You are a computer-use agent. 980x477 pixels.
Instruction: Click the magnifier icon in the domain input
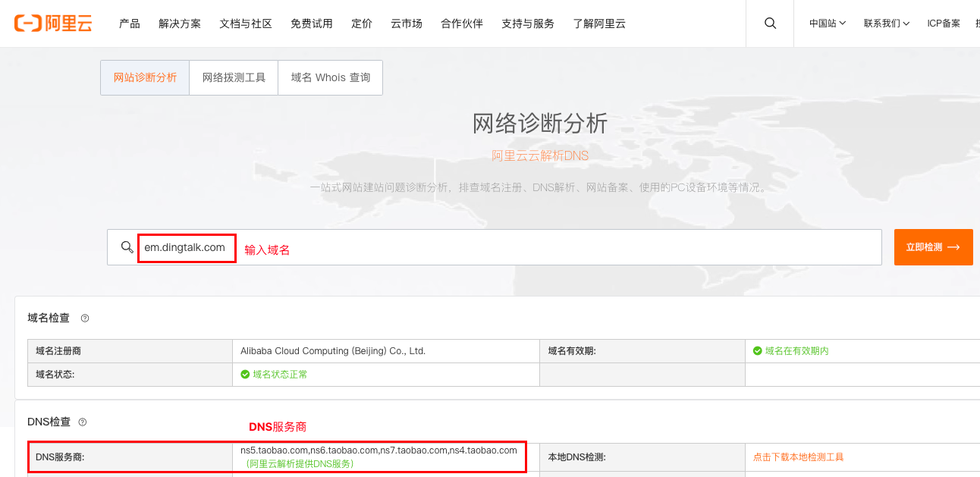[x=127, y=247]
